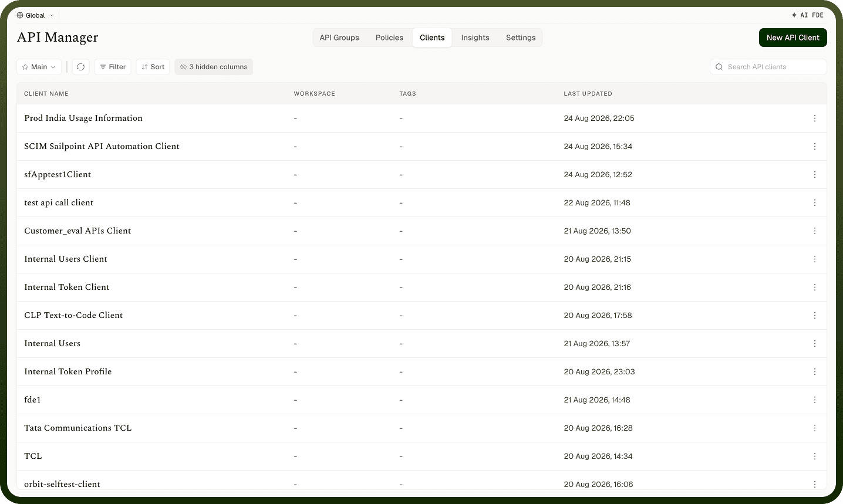The width and height of the screenshot is (843, 504).
Task: Open the Filter options
Action: (x=113, y=67)
